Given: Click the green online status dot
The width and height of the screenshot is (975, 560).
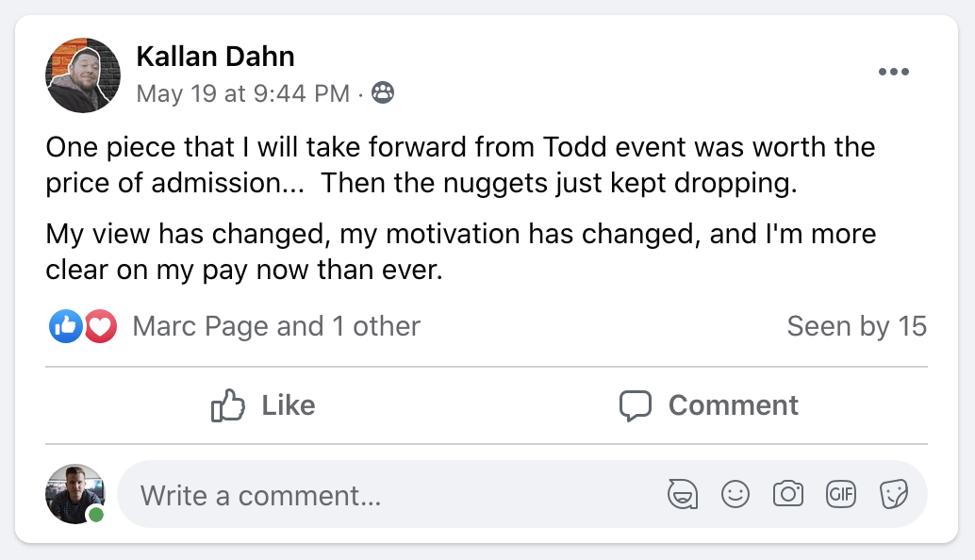Looking at the screenshot, I should pos(96,515).
